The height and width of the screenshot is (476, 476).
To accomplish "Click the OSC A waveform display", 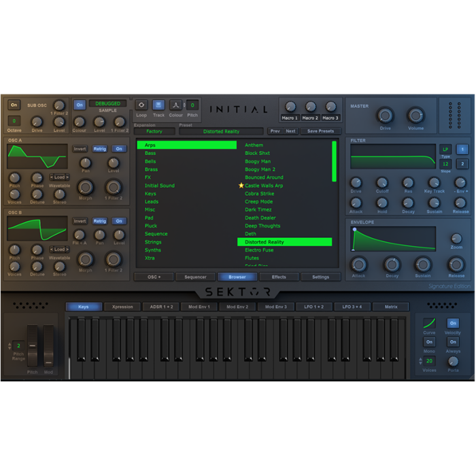I will pos(37,156).
